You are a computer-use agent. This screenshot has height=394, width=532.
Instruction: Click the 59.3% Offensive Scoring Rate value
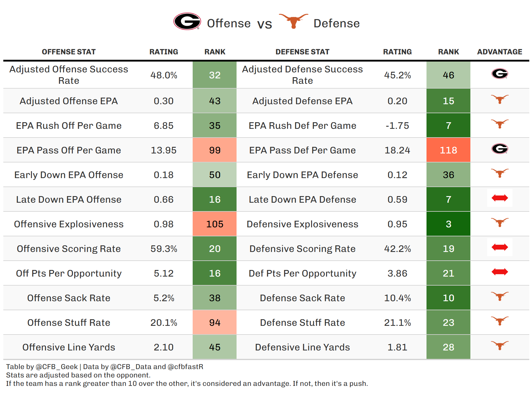coord(164,249)
